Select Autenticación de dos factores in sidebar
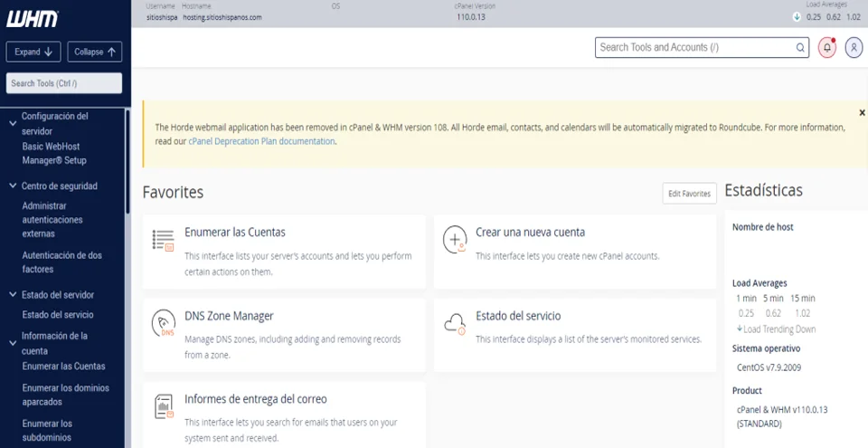Screen dimensions: 868x448 (x=61, y=262)
